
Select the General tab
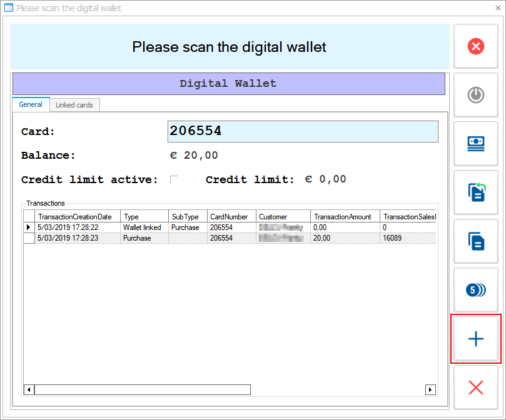[x=31, y=104]
